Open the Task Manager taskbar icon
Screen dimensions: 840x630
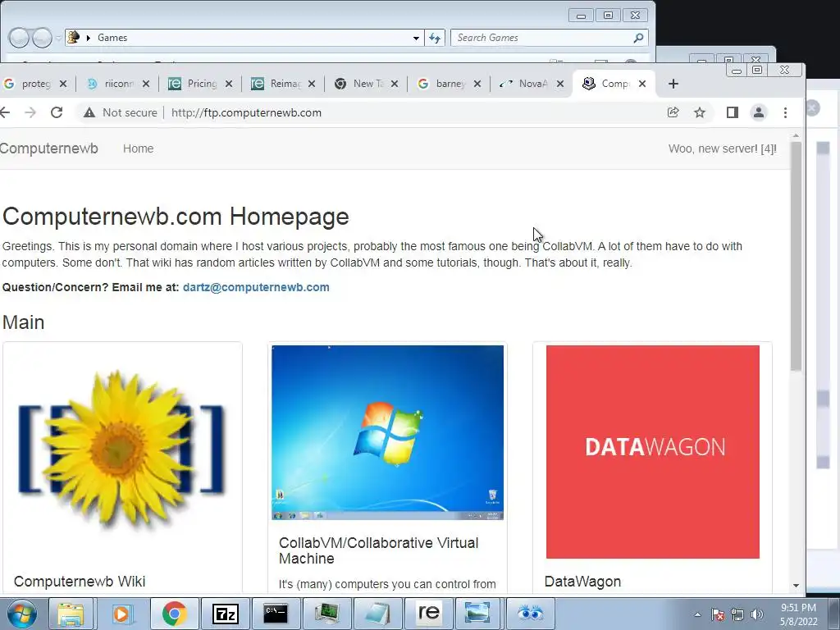coord(326,614)
